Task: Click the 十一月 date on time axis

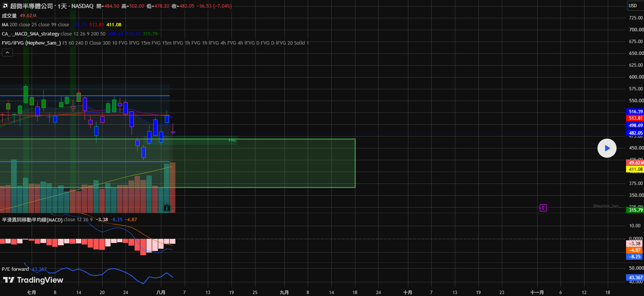Action: pos(537,292)
